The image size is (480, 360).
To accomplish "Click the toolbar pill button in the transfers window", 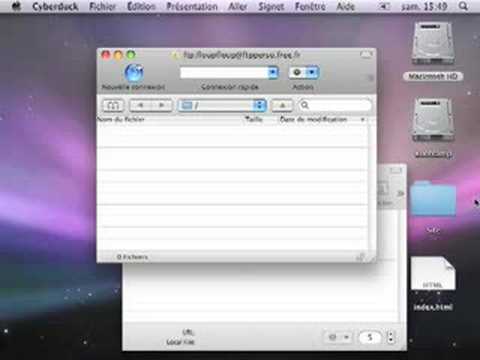I will pos(396,170).
